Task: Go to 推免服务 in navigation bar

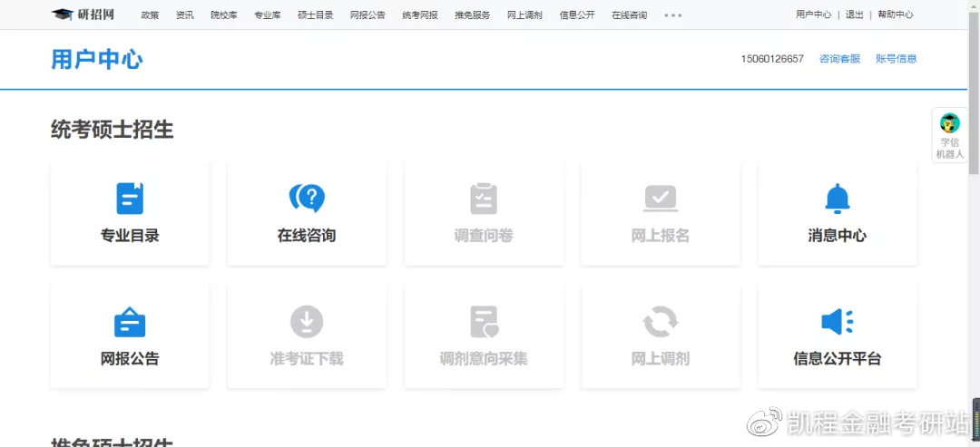Action: (x=472, y=15)
